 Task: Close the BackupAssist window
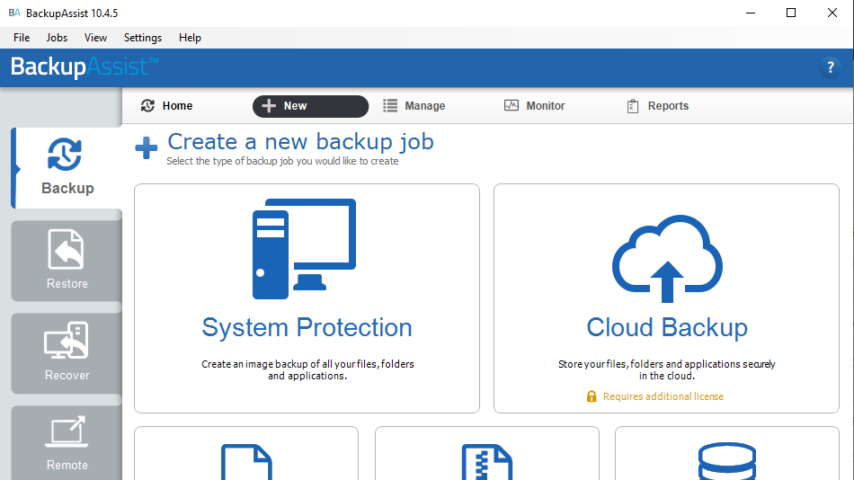click(832, 13)
